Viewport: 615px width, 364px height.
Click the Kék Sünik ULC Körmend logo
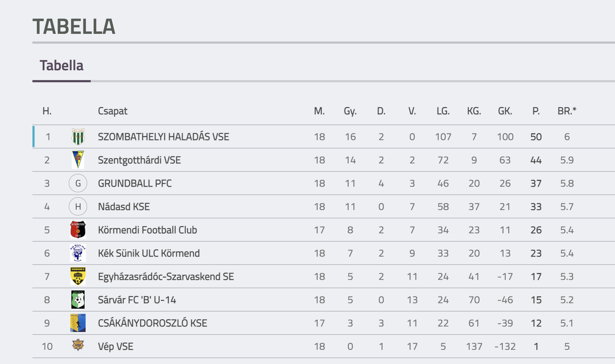(x=78, y=253)
